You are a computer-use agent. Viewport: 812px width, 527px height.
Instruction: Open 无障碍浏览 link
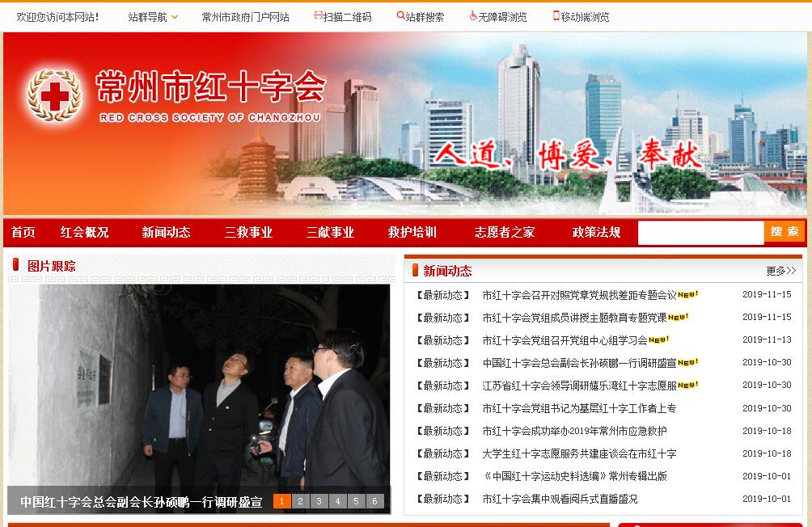(501, 17)
